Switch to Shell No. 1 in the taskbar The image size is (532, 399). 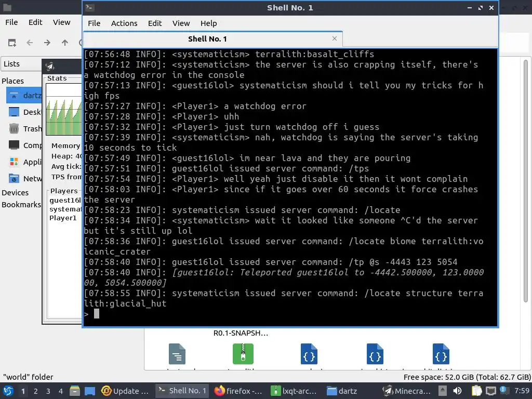(182, 391)
